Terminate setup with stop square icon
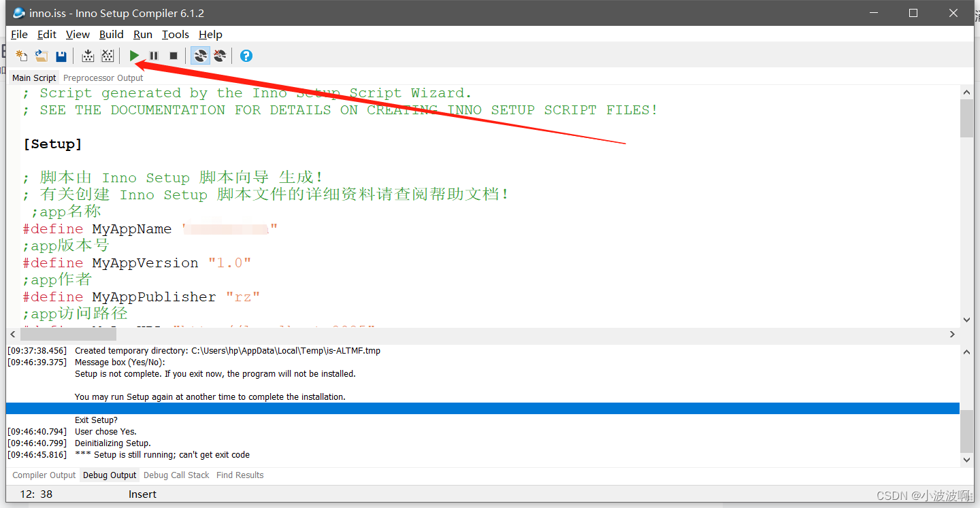The image size is (980, 508). click(x=174, y=56)
